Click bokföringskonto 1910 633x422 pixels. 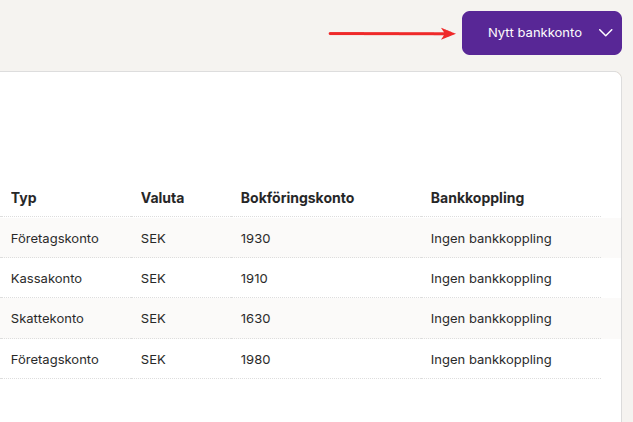255,278
